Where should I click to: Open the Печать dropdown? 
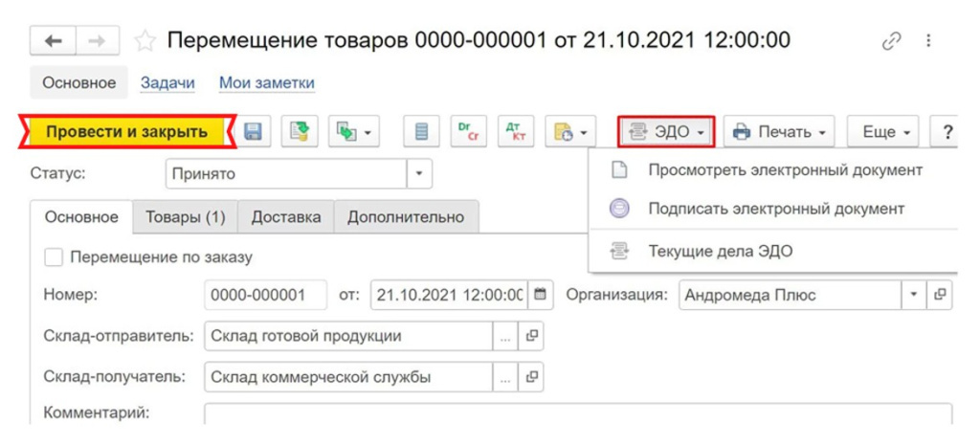tap(779, 132)
